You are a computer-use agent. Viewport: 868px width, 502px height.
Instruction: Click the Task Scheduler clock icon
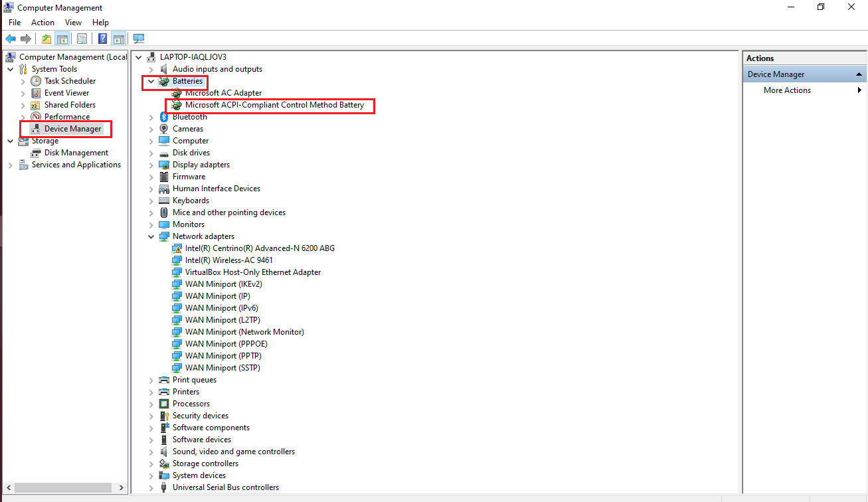(36, 81)
